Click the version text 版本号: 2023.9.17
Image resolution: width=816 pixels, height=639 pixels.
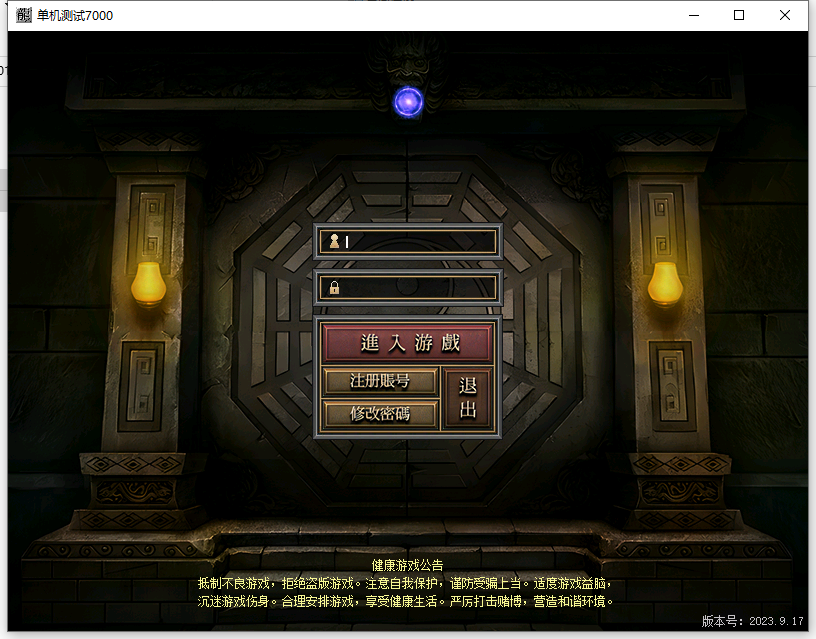pos(753,621)
